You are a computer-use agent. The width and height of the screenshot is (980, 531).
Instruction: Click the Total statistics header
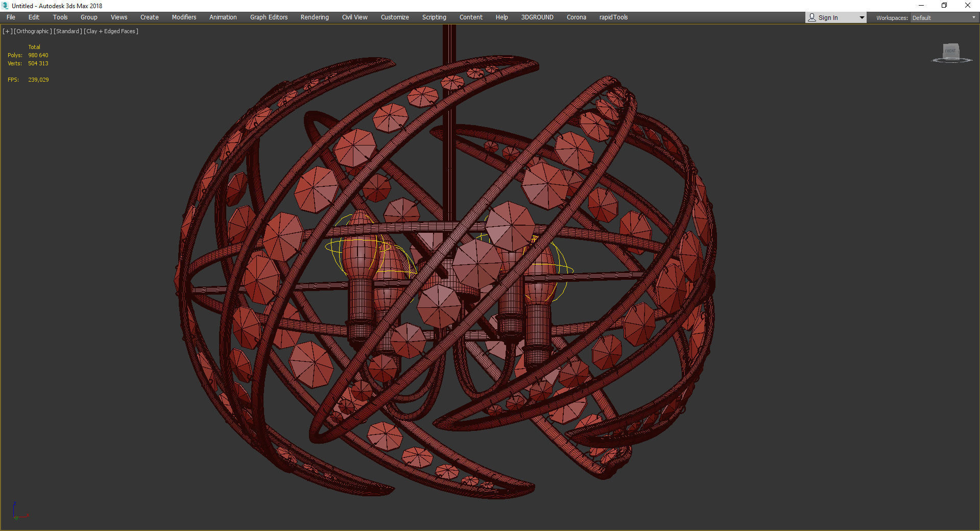34,47
